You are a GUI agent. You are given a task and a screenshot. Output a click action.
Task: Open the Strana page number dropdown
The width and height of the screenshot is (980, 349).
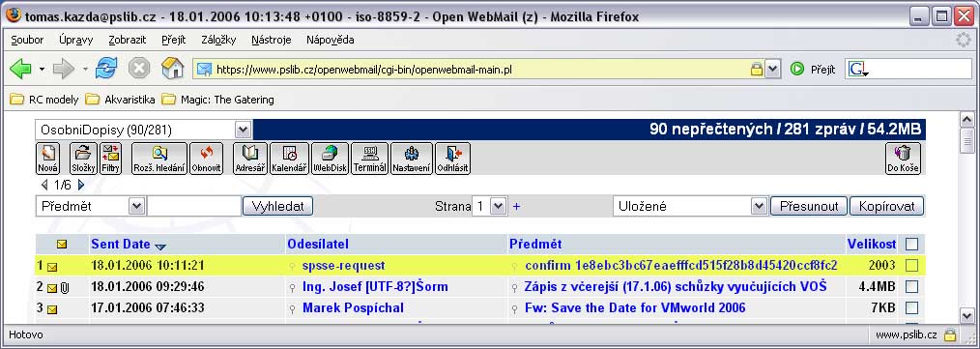tap(498, 206)
